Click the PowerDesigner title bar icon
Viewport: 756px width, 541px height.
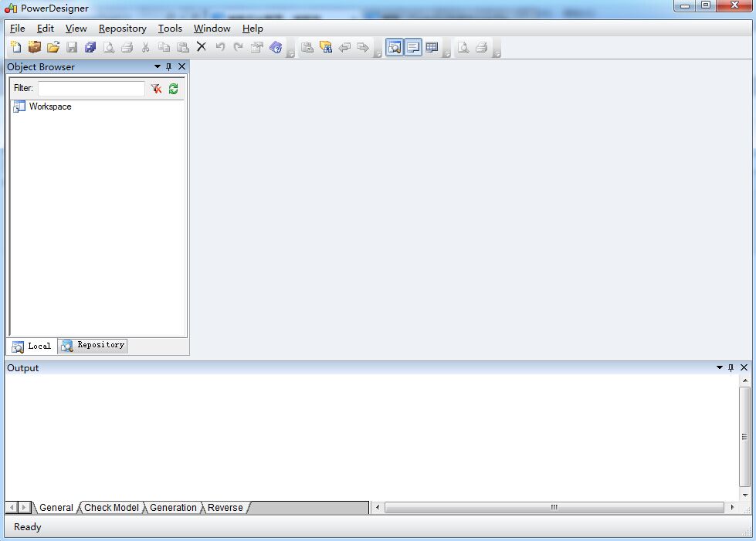(11, 8)
